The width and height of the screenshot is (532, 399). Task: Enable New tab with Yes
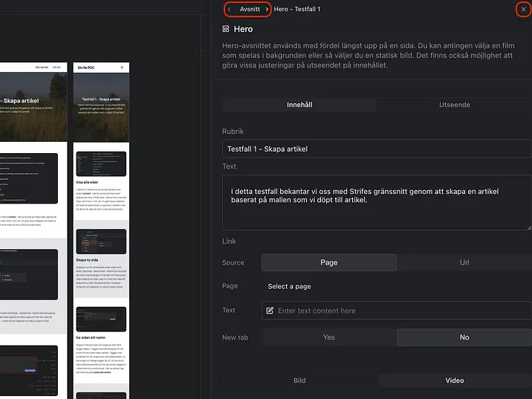pyautogui.click(x=328, y=337)
